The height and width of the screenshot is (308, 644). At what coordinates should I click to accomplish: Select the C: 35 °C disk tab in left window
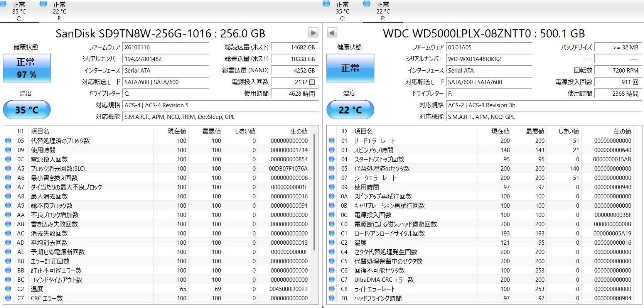click(x=19, y=11)
